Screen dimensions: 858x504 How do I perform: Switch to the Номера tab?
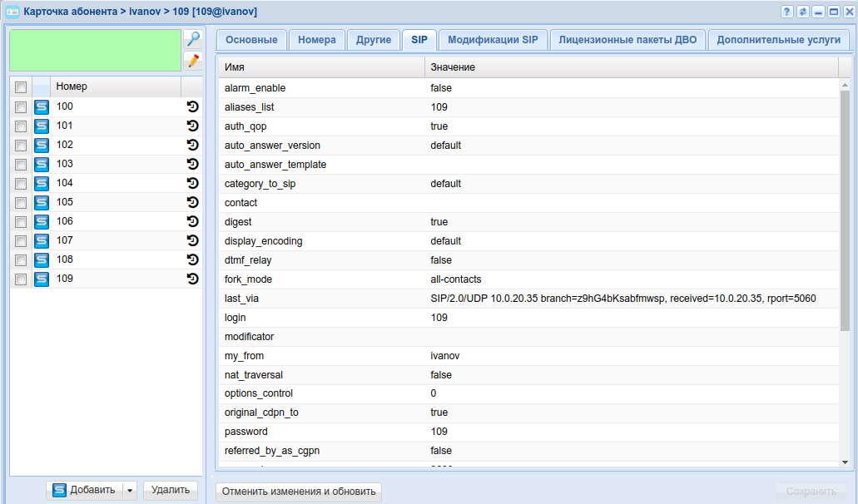coord(317,40)
